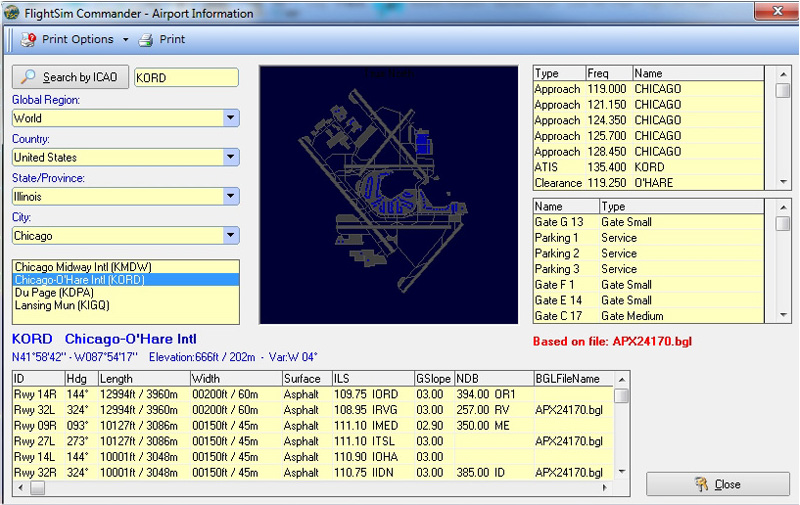The image size is (800, 505).
Task: Click the Print Options icon
Action: pyautogui.click(x=28, y=39)
